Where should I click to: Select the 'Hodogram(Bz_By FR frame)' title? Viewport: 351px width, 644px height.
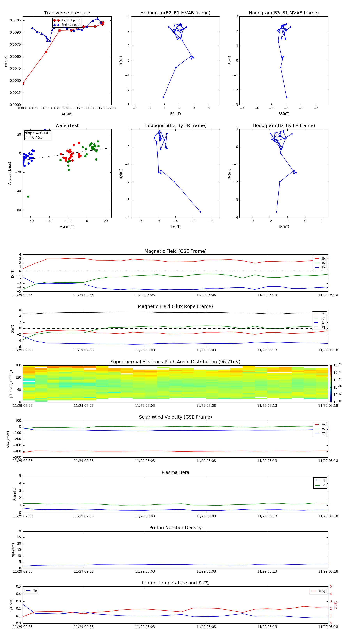coord(175,125)
